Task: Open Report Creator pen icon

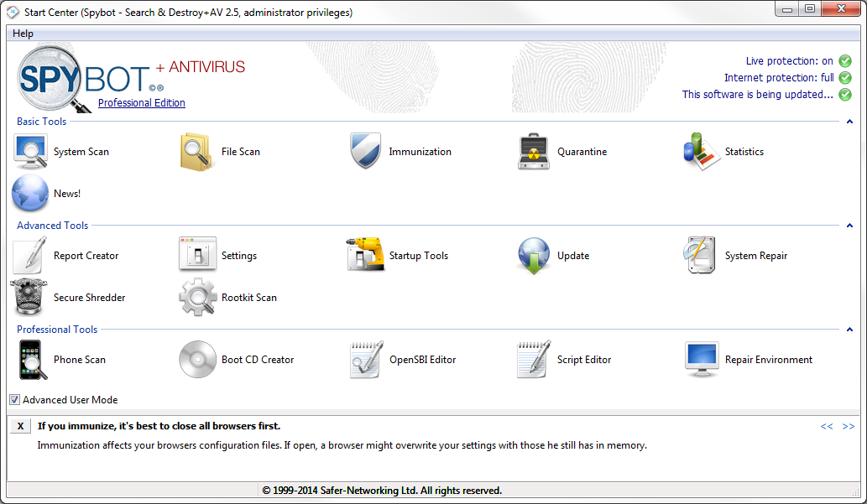Action: pyautogui.click(x=30, y=255)
